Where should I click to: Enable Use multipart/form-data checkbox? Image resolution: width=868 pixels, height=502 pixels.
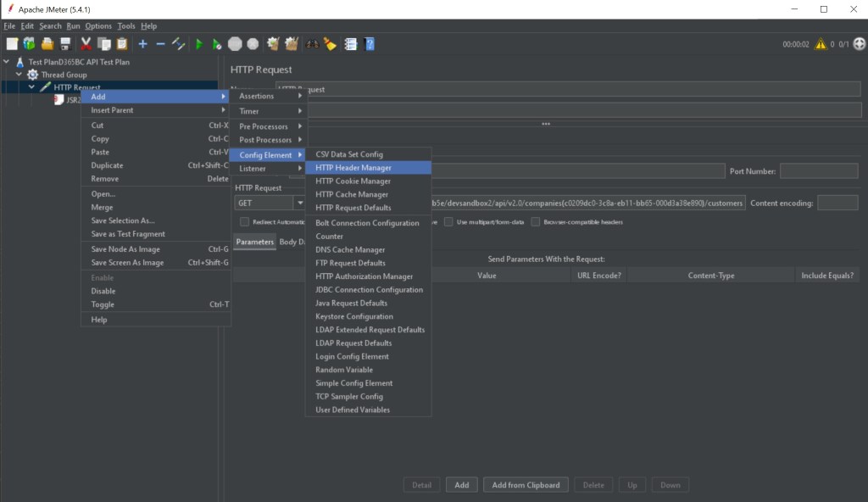[449, 222]
